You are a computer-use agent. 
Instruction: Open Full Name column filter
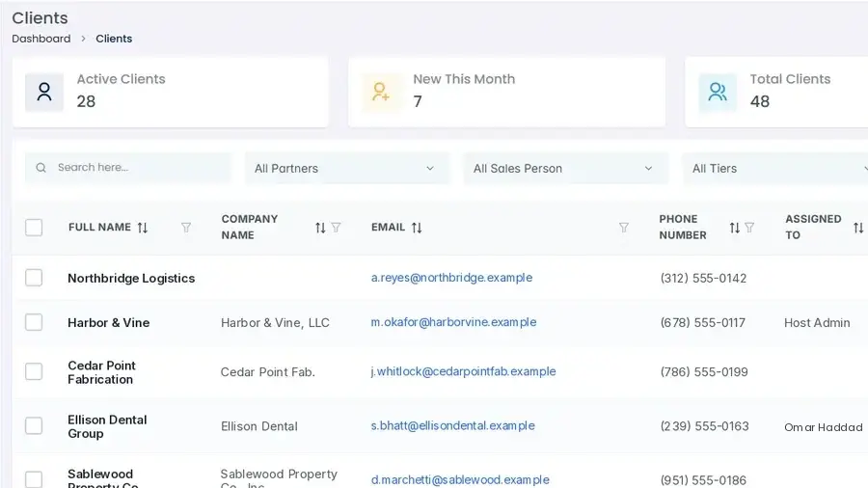click(186, 228)
